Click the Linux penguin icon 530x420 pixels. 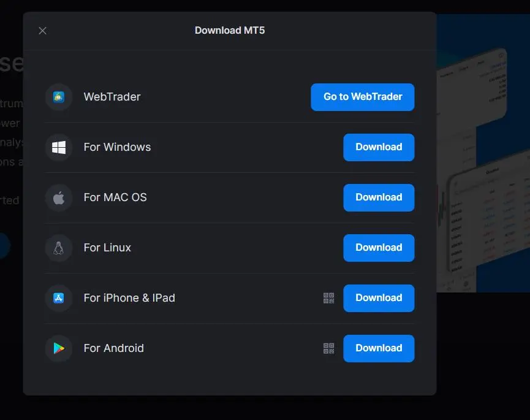(58, 248)
